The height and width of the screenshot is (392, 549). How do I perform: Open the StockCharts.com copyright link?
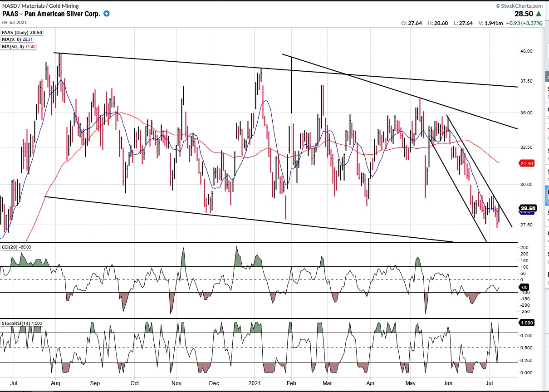(x=519, y=6)
